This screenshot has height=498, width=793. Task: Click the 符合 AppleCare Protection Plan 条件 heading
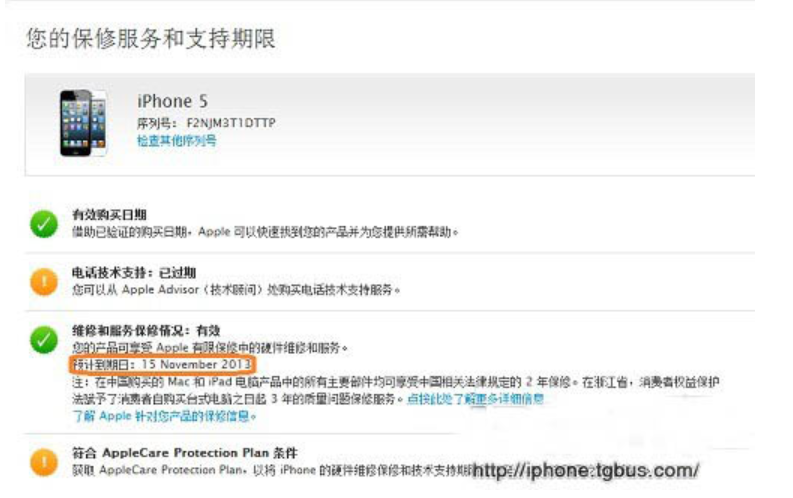coord(185,452)
